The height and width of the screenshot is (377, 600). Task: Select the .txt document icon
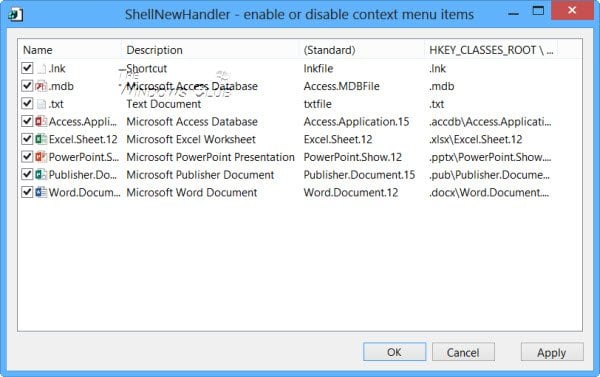41,104
